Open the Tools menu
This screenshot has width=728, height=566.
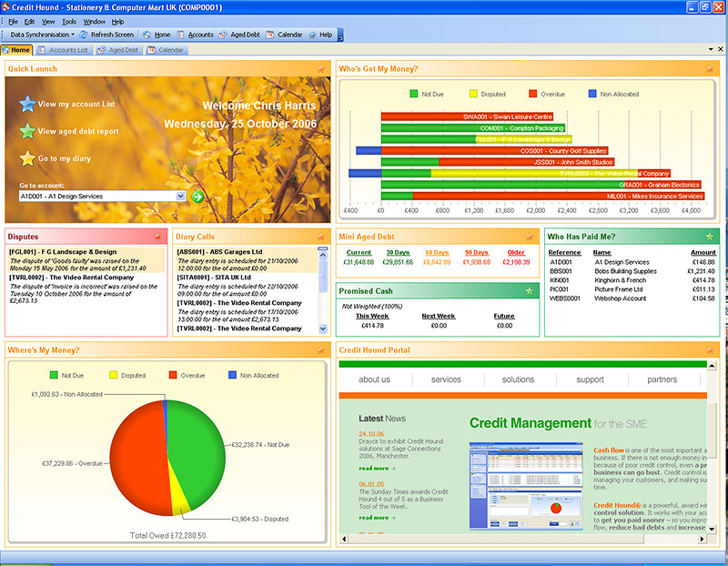click(x=69, y=21)
